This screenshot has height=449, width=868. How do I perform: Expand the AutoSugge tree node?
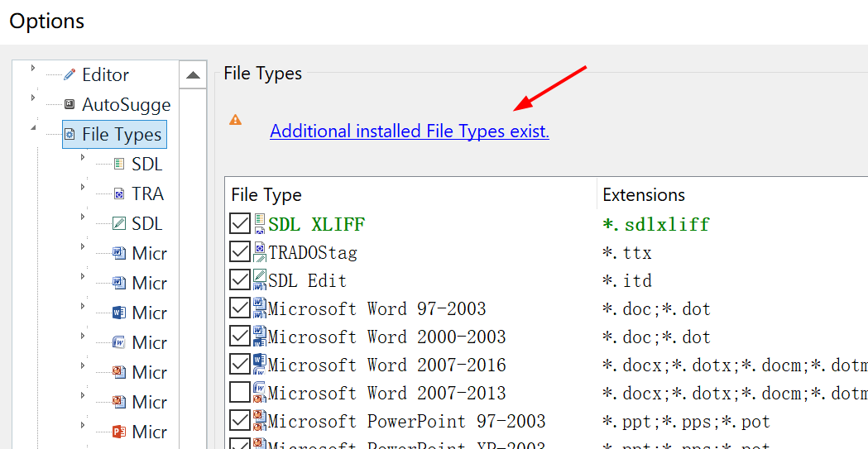(x=32, y=98)
